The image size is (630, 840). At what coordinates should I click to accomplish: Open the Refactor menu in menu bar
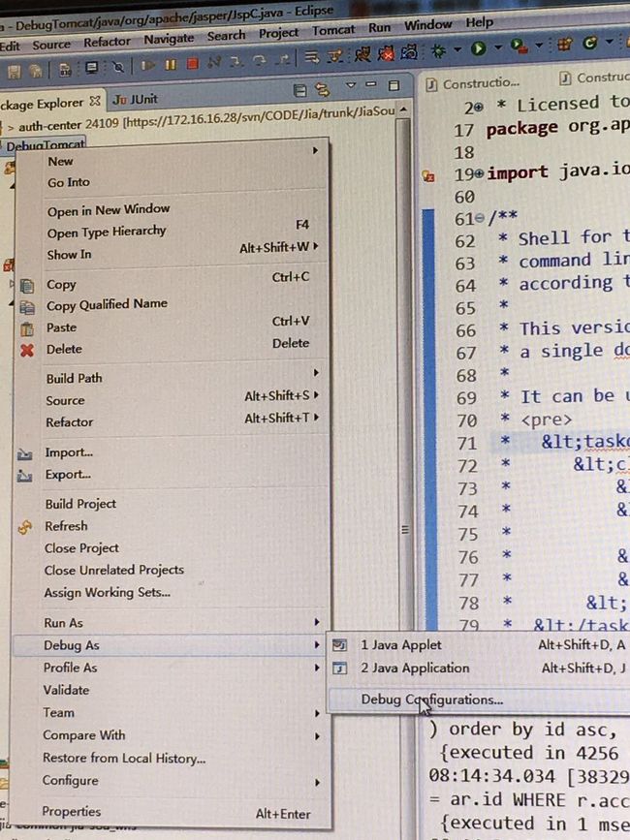107,42
